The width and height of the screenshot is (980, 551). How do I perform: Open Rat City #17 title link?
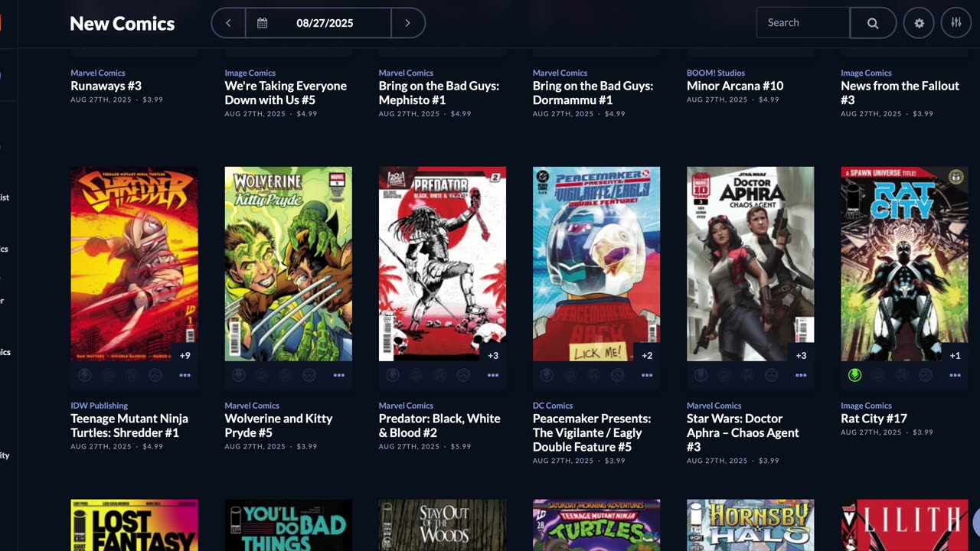click(874, 419)
